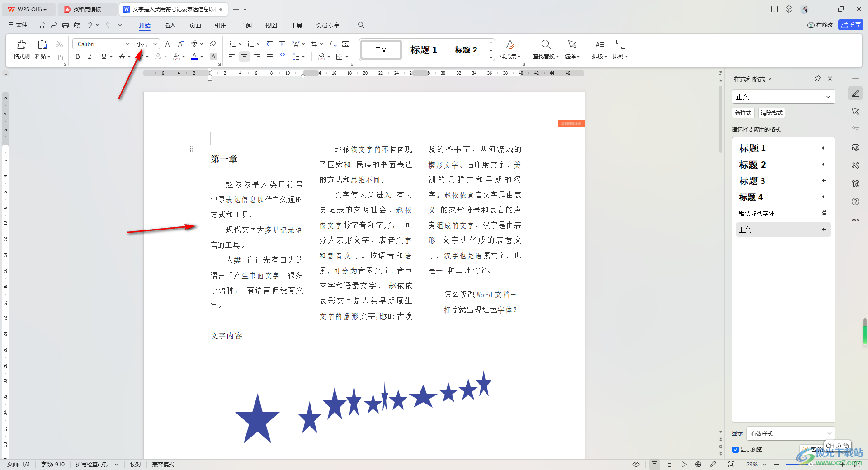Viewport: 868px width, 470px height.
Task: Click the Increase indent icon
Action: pos(282,44)
